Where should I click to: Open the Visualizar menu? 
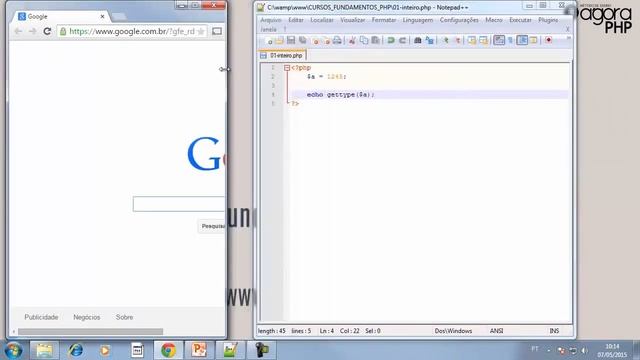pos(353,20)
